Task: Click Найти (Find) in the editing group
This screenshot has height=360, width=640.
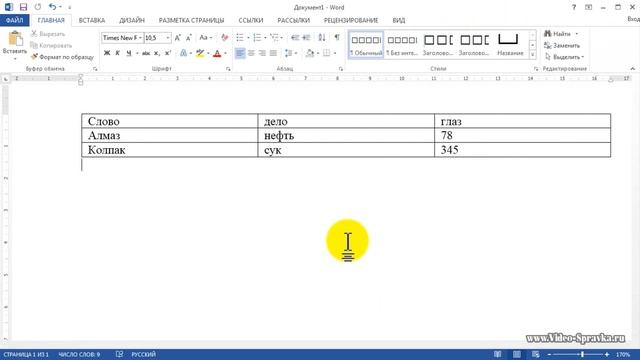Action: [558, 34]
